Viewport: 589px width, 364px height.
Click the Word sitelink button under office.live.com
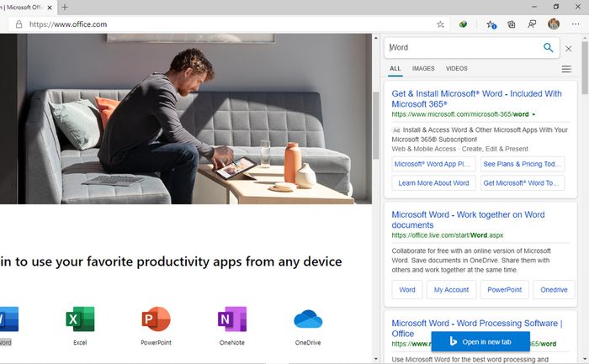point(407,290)
